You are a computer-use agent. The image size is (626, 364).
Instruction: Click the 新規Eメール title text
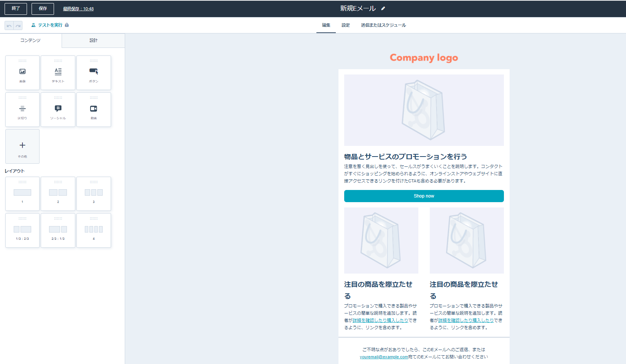pos(358,8)
